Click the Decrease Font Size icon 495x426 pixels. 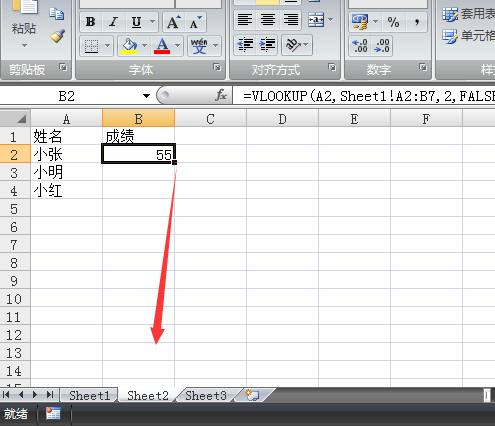point(196,22)
